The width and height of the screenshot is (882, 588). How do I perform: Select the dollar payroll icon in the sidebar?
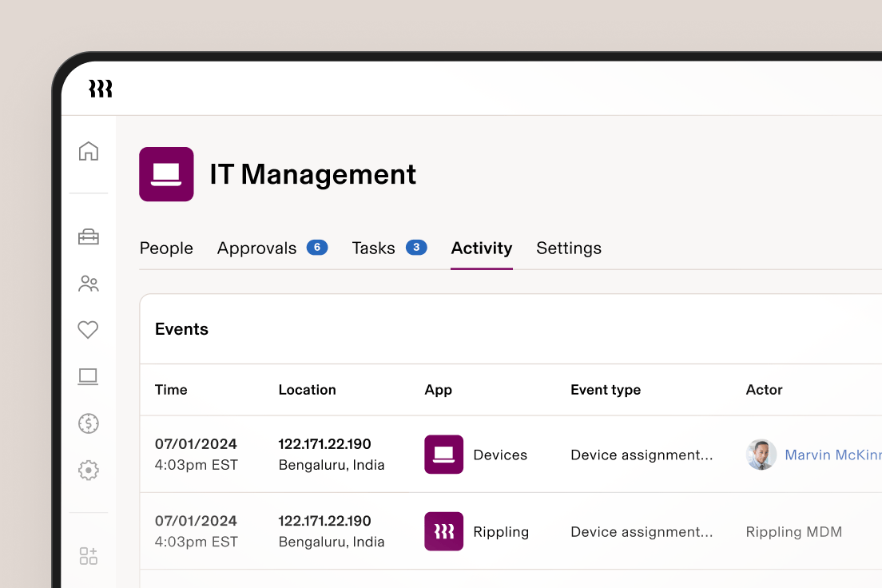(x=88, y=423)
